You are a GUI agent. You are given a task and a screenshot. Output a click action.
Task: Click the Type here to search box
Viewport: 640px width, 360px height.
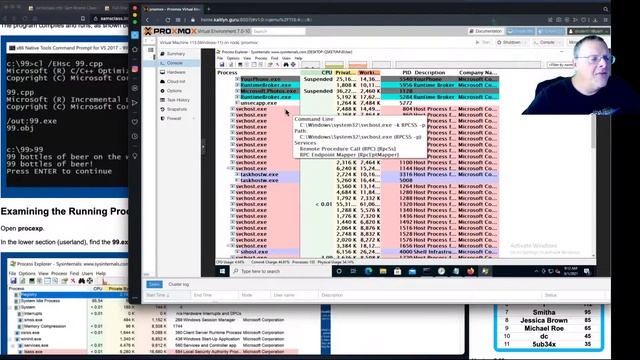281,271
